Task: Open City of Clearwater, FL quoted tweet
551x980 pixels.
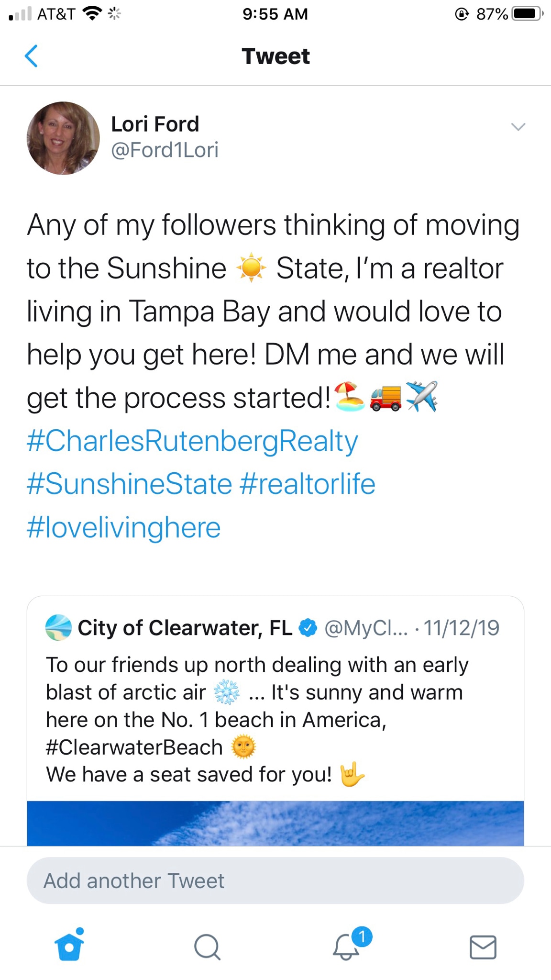Action: [275, 694]
